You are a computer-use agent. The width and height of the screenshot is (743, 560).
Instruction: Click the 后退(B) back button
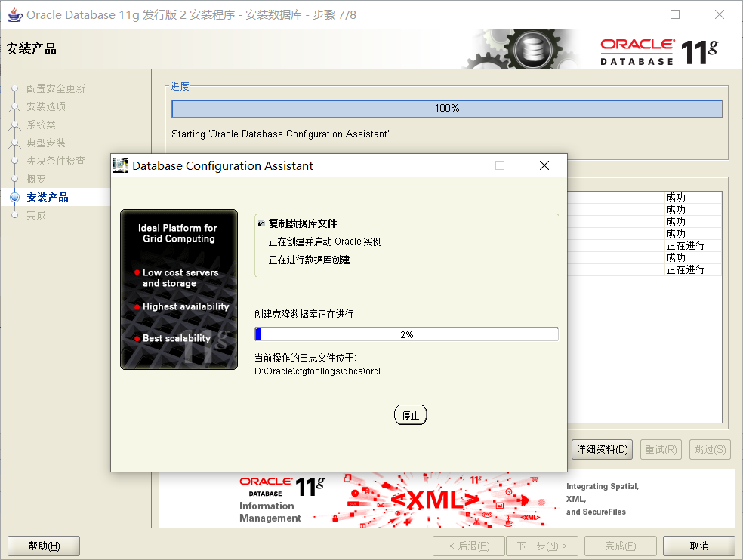(469, 546)
